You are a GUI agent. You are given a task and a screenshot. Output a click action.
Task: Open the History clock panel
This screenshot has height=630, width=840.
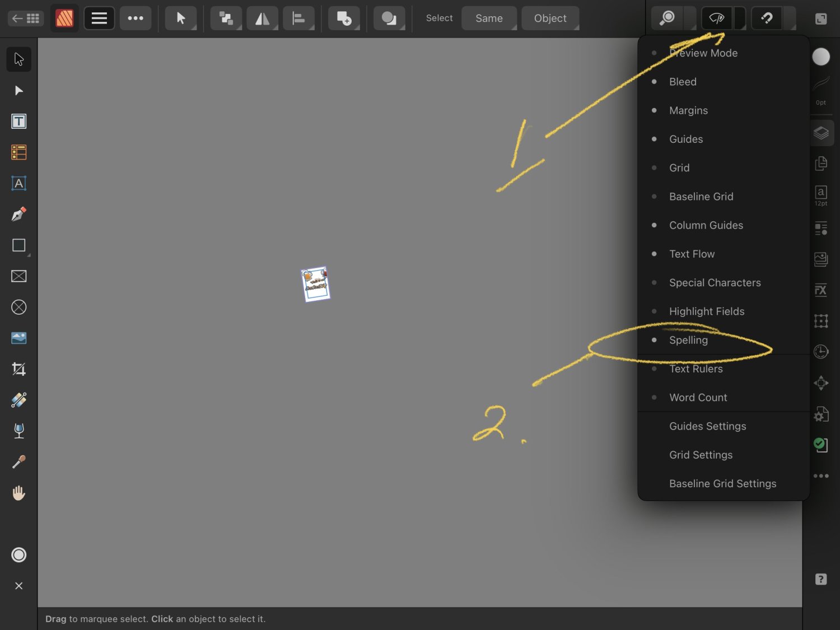click(x=821, y=352)
